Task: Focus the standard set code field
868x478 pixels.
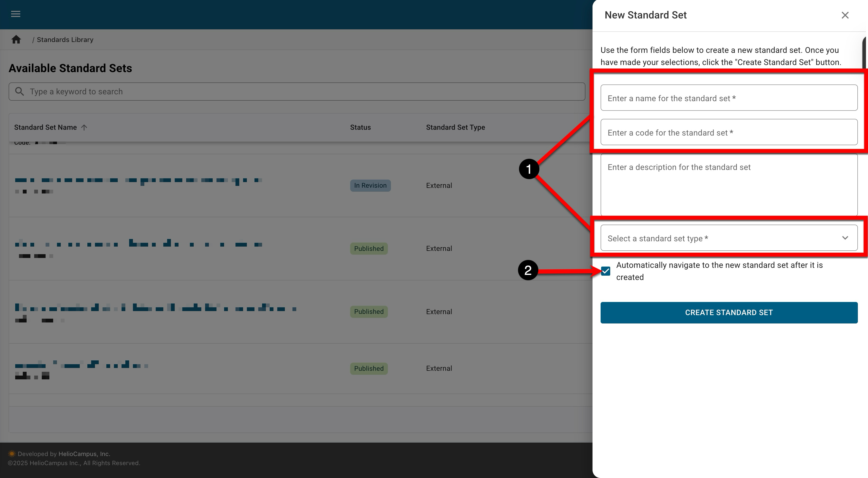Action: (x=729, y=132)
